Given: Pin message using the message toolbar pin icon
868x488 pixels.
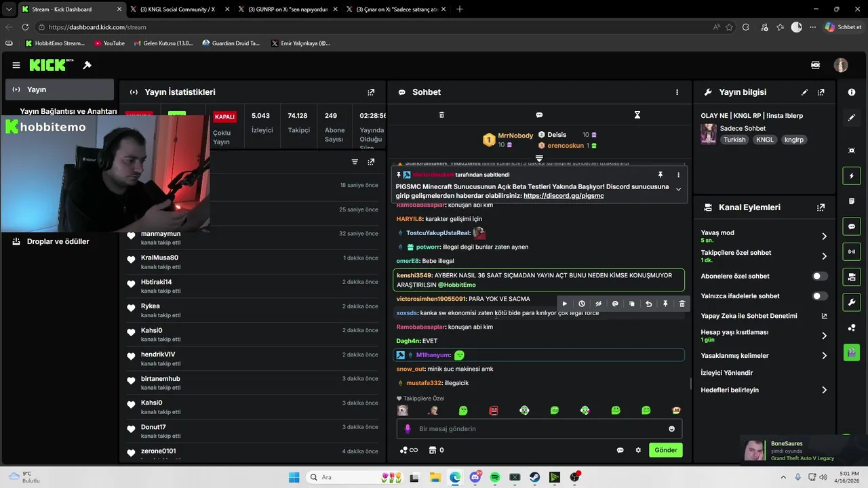Looking at the screenshot, I should pos(665,304).
